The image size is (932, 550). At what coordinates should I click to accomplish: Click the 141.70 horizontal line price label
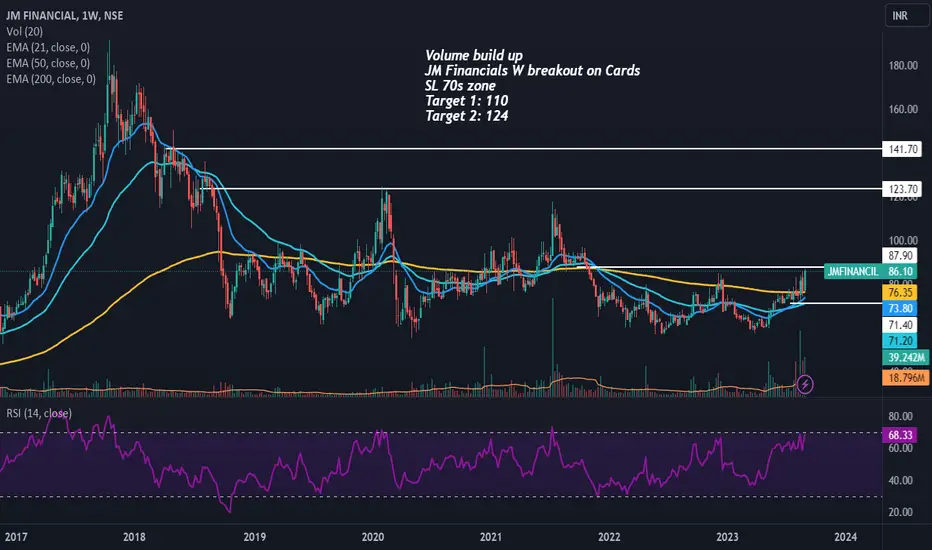click(x=902, y=149)
